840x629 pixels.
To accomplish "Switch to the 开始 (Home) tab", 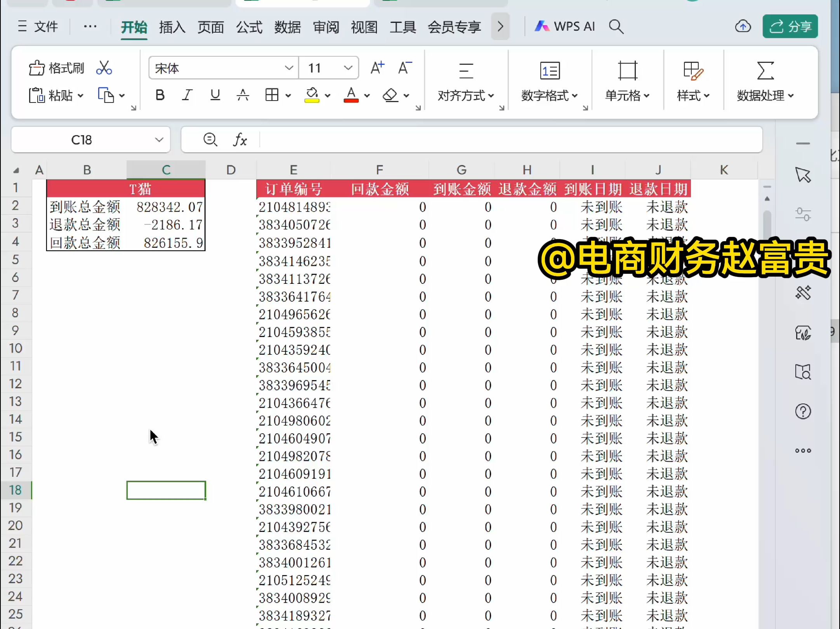I will tap(134, 27).
